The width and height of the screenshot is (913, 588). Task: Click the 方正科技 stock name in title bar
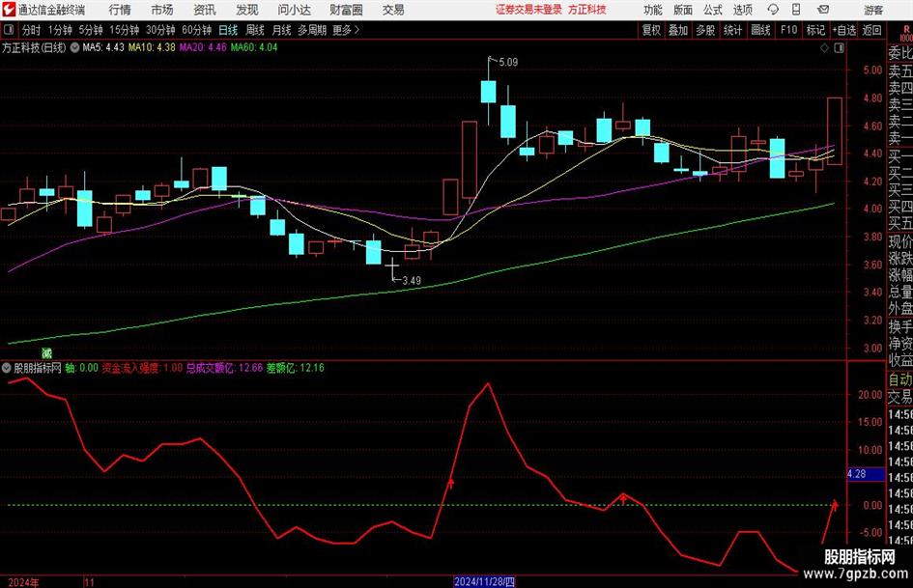(x=587, y=10)
